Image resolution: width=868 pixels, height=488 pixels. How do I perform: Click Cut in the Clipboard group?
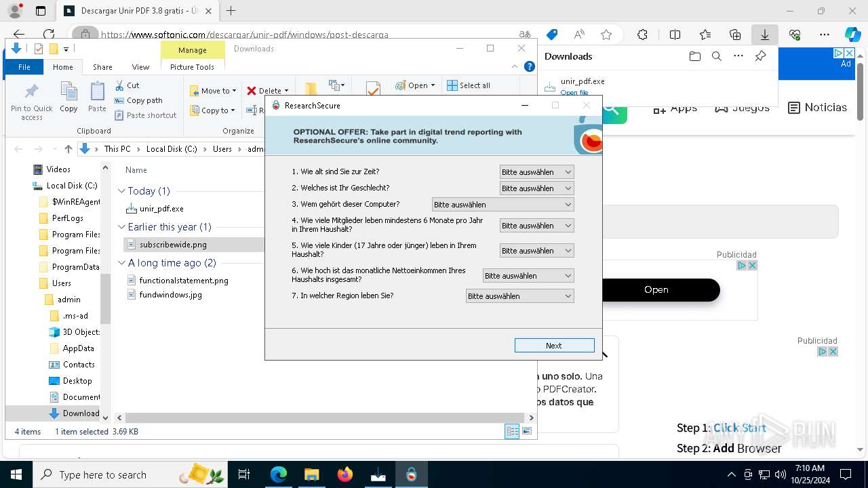pyautogui.click(x=127, y=85)
